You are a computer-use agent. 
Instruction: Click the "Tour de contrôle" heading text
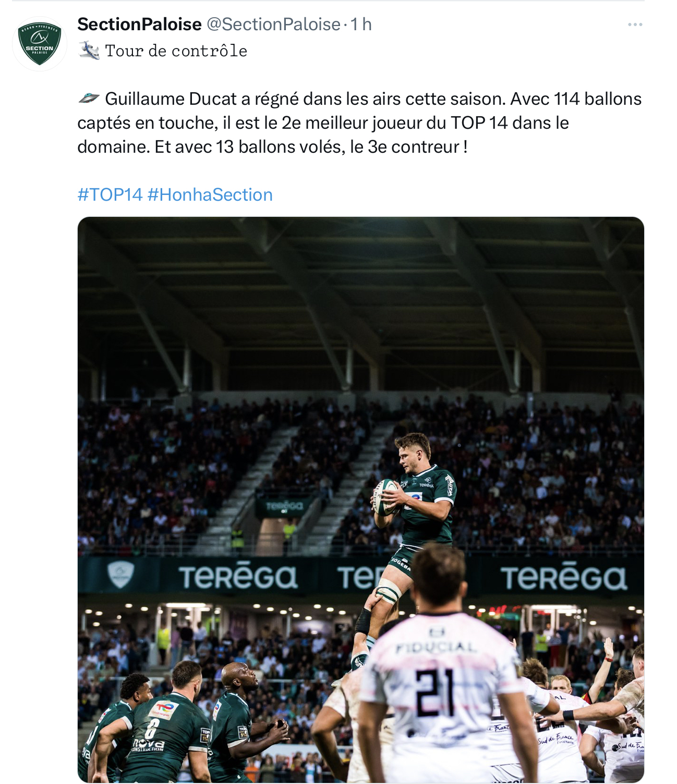tap(176, 51)
